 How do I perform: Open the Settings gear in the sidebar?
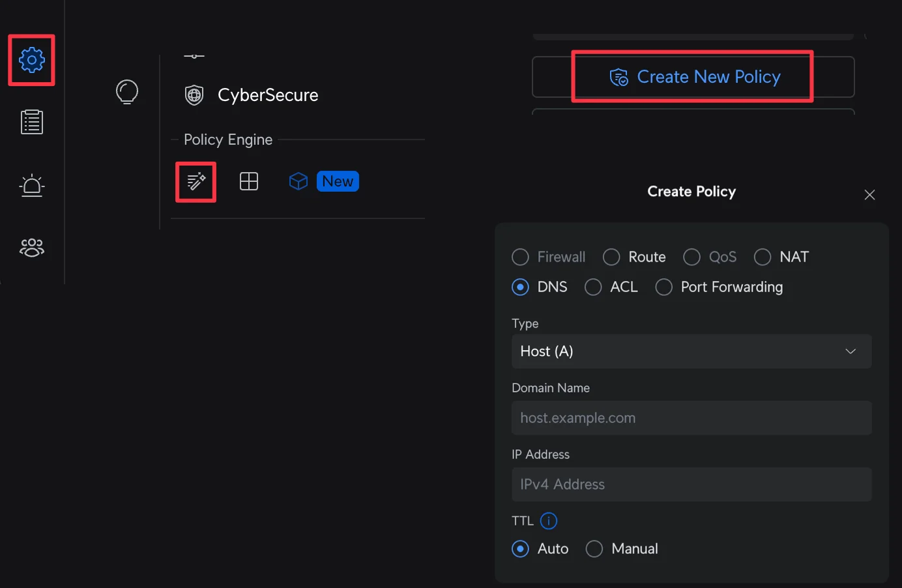31,60
